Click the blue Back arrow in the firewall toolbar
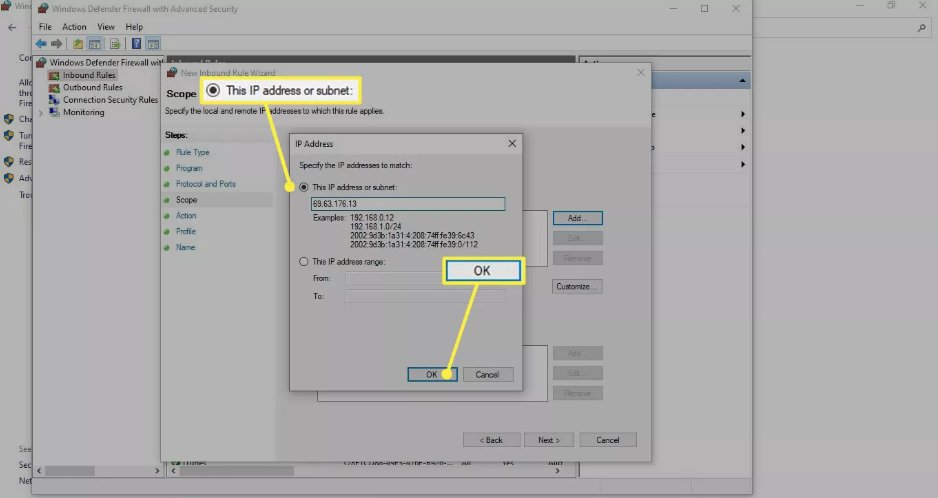The width and height of the screenshot is (938, 498). (41, 44)
